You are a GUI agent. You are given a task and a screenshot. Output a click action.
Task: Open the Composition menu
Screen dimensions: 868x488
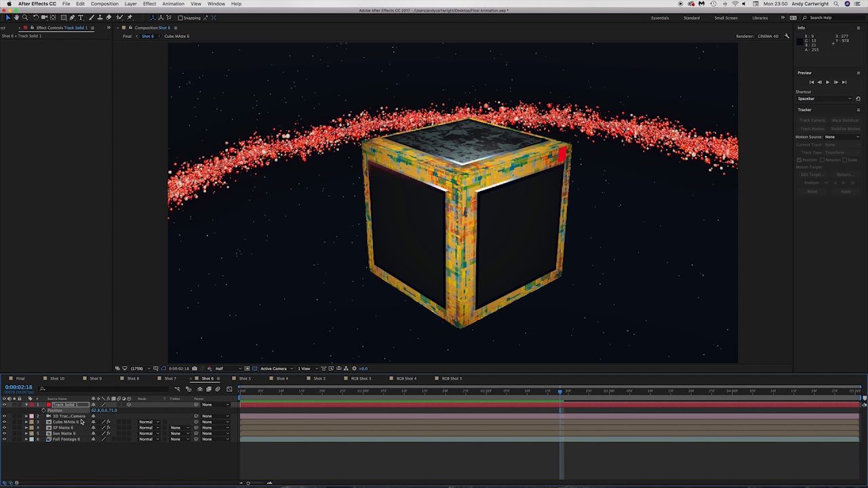point(104,4)
